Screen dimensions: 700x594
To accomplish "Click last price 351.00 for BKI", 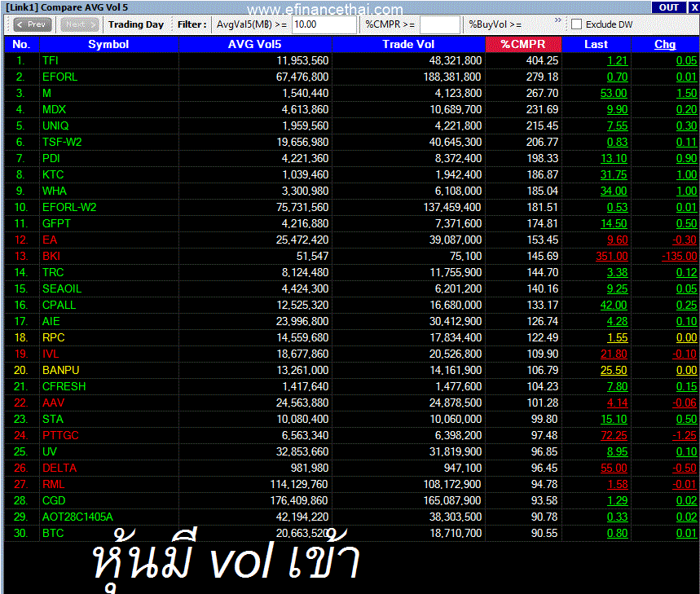I will [612, 256].
